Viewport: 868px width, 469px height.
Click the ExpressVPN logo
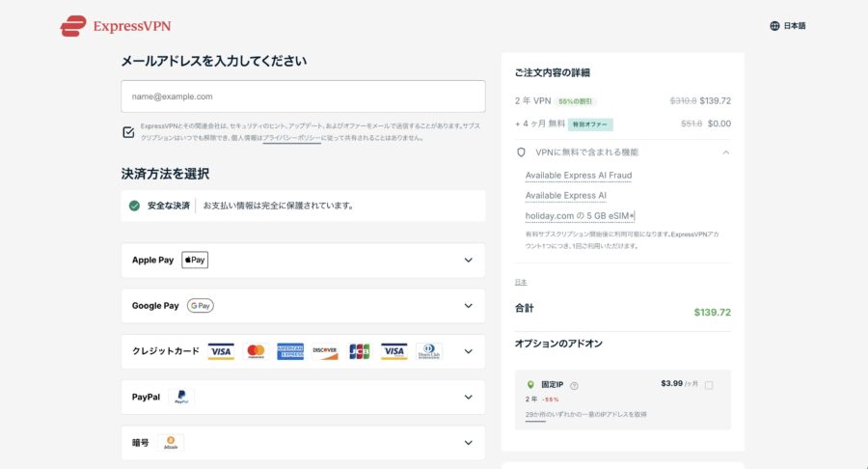coord(115,26)
